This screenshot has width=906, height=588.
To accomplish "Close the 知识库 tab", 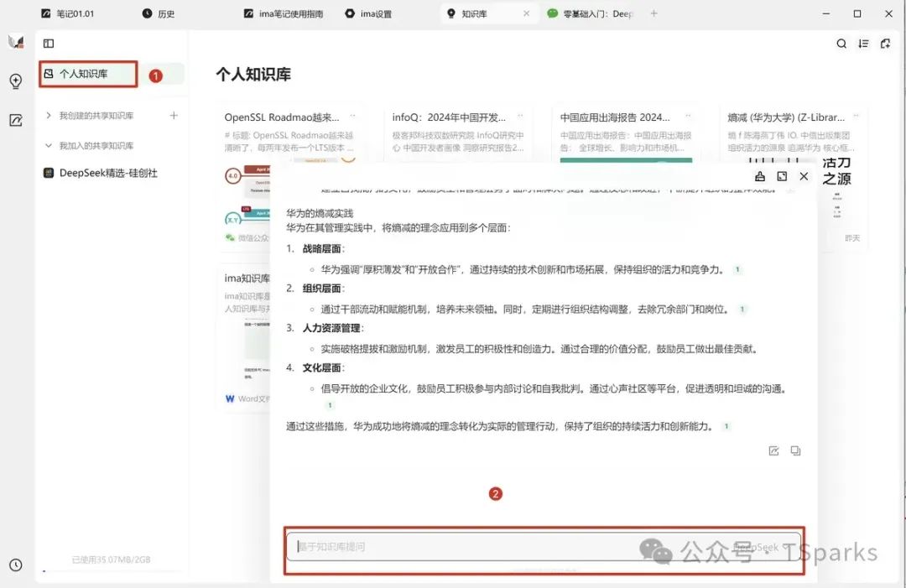I will 526,13.
